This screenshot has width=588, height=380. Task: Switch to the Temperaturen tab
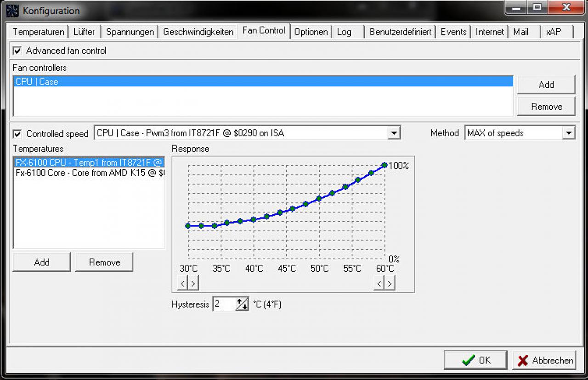tap(39, 32)
